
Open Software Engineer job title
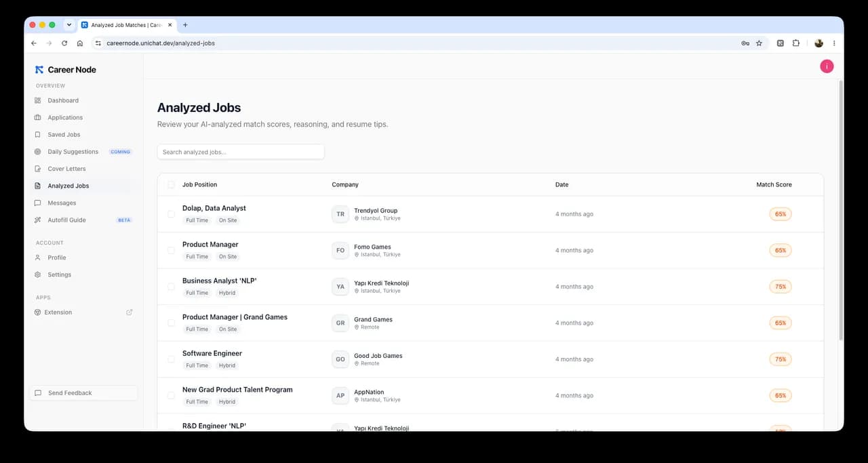(212, 353)
